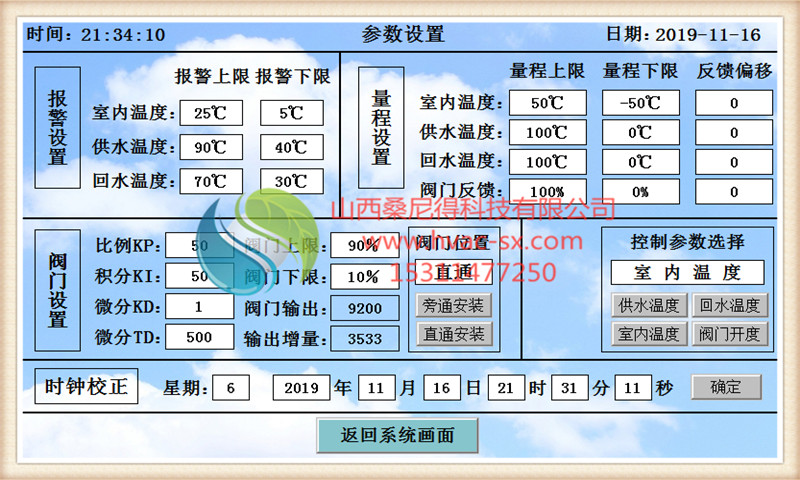The height and width of the screenshot is (480, 800).
Task: Click the 参数设置 page title
Action: pyautogui.click(x=403, y=35)
